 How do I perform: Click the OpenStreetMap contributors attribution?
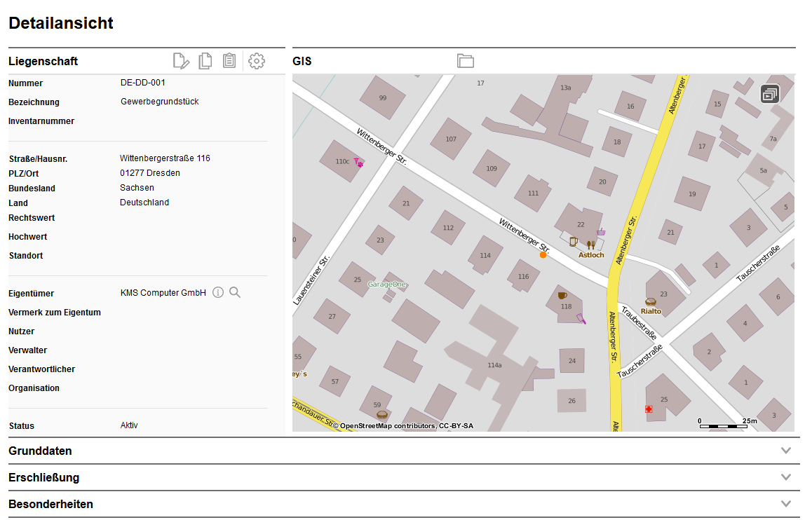(x=406, y=425)
